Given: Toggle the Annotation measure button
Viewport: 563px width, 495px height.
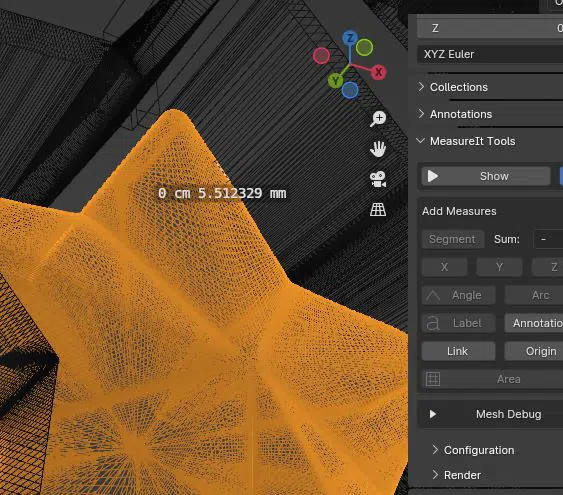Looking at the screenshot, I should pyautogui.click(x=534, y=323).
